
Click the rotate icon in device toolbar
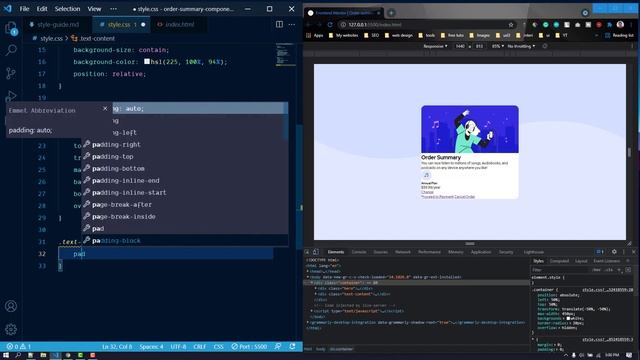point(544,46)
